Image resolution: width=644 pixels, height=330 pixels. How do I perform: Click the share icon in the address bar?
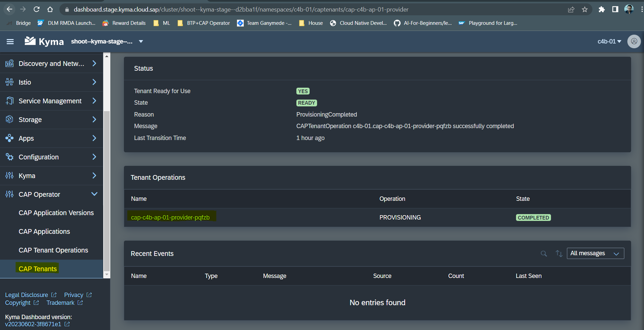(x=571, y=9)
